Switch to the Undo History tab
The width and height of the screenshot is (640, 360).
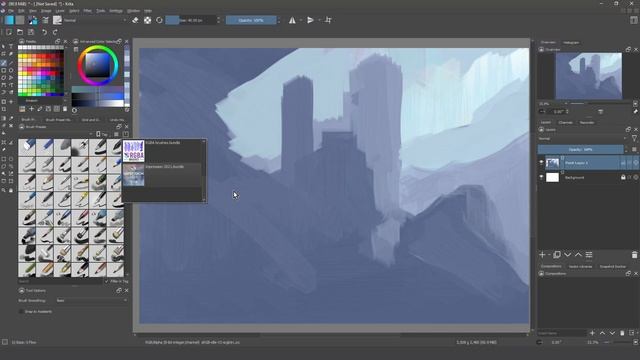point(118,120)
